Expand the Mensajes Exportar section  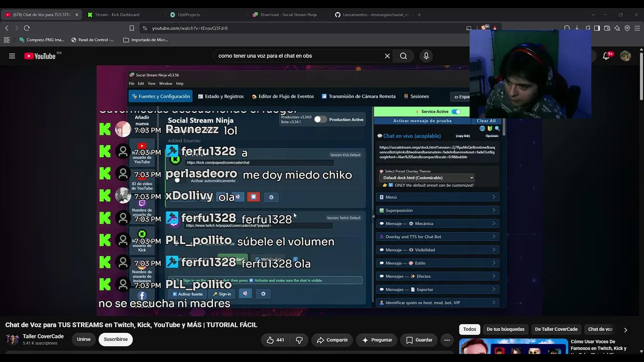click(438, 290)
